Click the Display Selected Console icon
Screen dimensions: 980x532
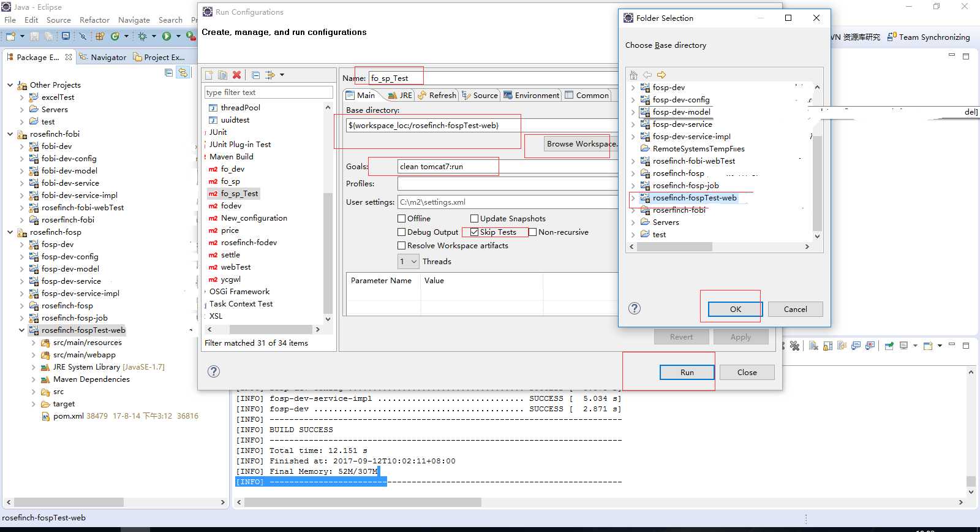click(903, 346)
